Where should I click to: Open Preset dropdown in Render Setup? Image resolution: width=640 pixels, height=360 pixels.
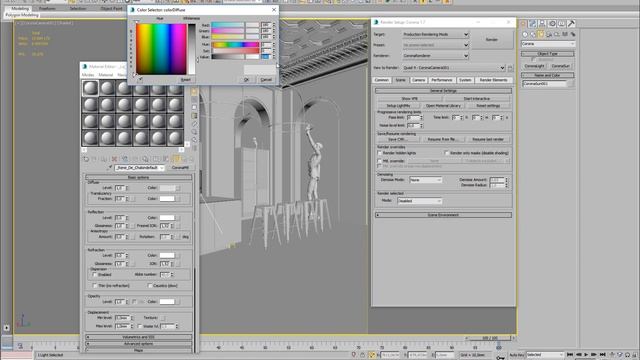coord(435,45)
